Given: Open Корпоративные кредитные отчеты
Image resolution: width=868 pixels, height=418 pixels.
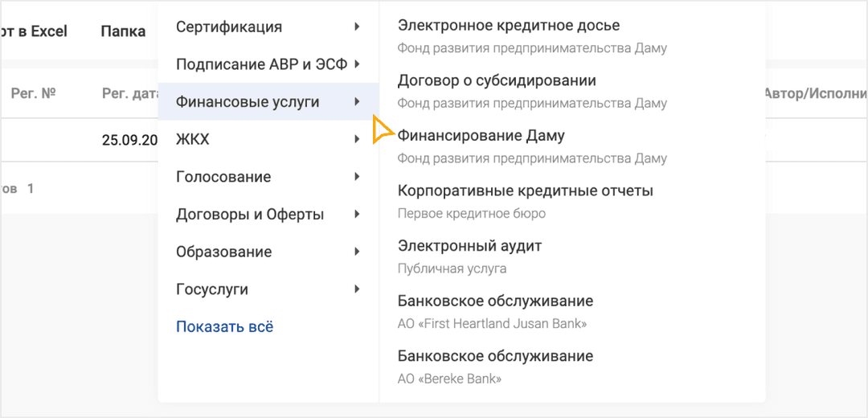Looking at the screenshot, I should pos(526,191).
